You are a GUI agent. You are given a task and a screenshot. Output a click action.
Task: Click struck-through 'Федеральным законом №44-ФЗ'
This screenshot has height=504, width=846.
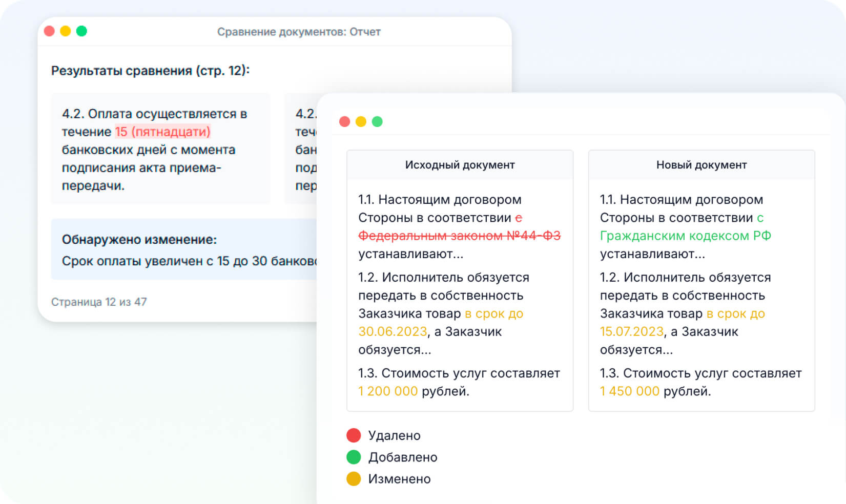click(x=460, y=236)
